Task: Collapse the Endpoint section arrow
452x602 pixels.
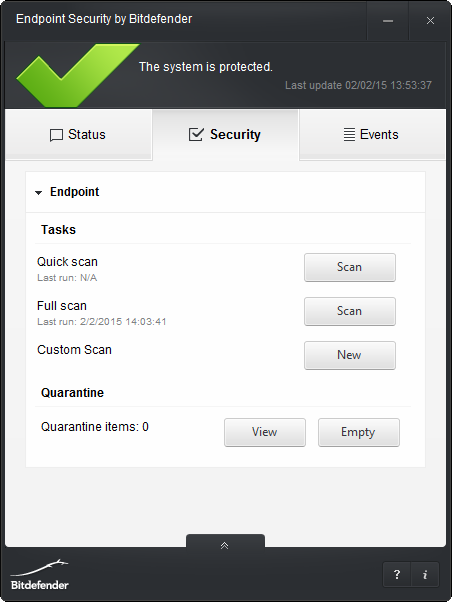Action: coord(38,193)
